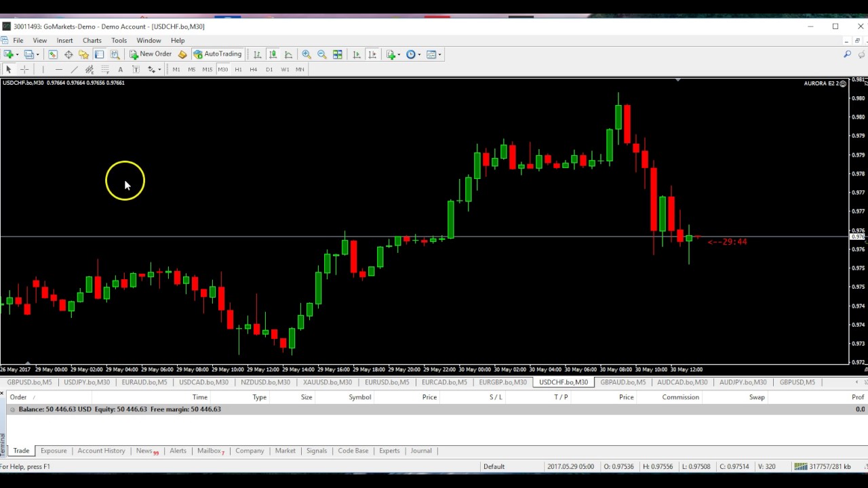Viewport: 868px width, 488px height.
Task: Select the Text tool
Action: tap(120, 69)
